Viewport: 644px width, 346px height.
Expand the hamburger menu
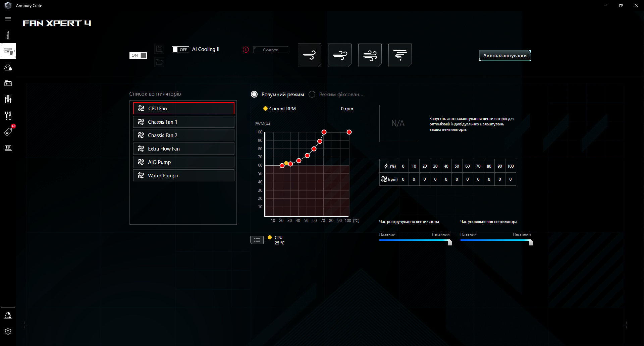[8, 19]
